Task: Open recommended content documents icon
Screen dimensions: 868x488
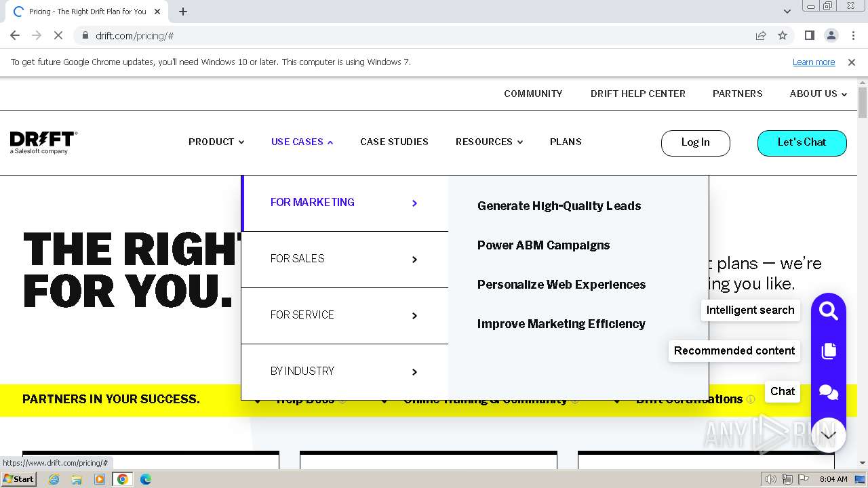Action: point(828,351)
